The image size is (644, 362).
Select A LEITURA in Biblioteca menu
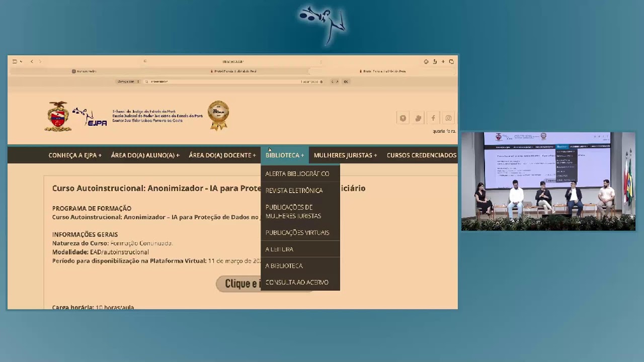point(300,249)
